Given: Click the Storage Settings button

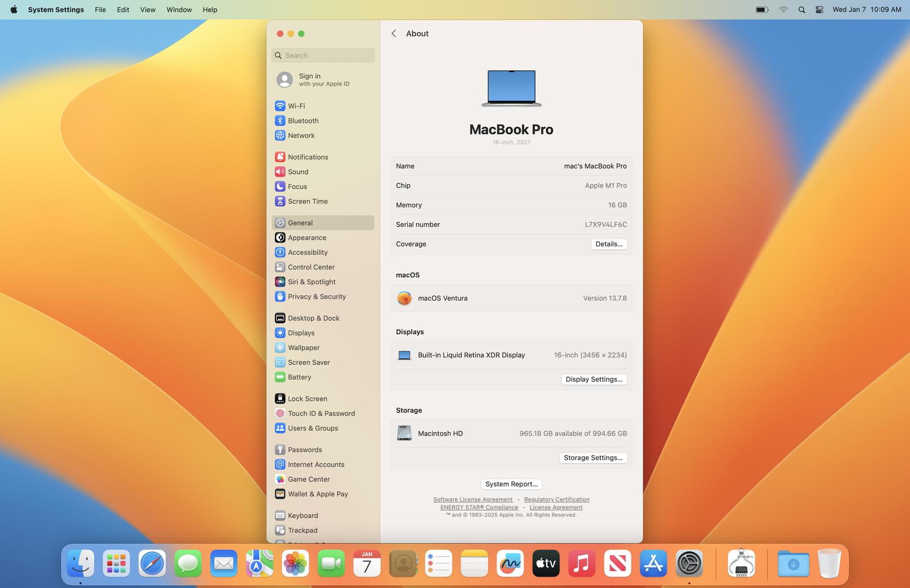Looking at the screenshot, I should click(593, 458).
